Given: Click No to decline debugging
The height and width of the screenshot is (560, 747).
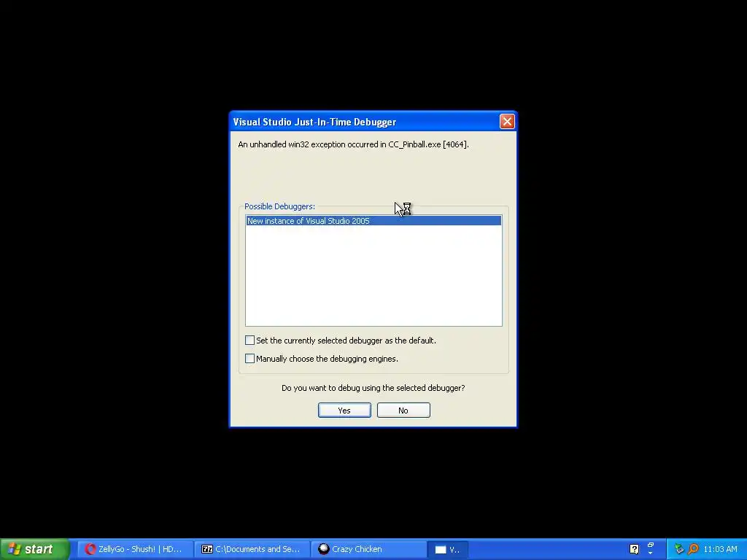Looking at the screenshot, I should (403, 410).
